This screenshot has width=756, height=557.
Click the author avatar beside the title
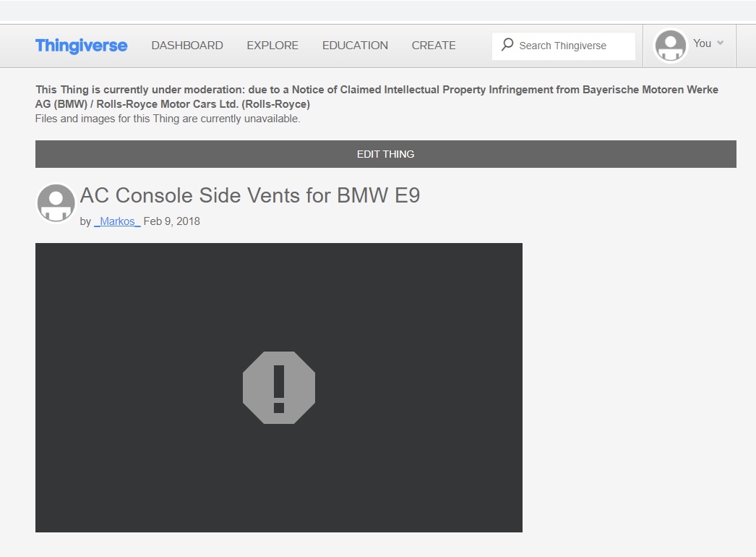(56, 203)
